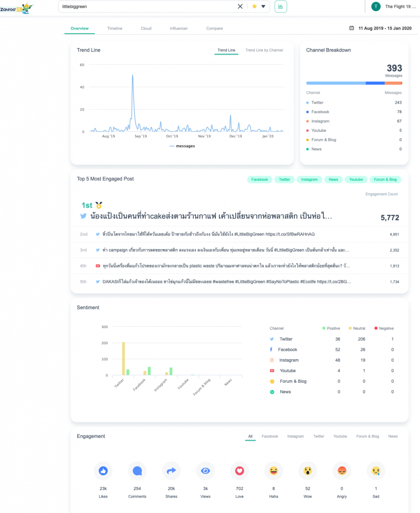Click the calendar icon beside date range
This screenshot has height=513, width=420.
(351, 29)
